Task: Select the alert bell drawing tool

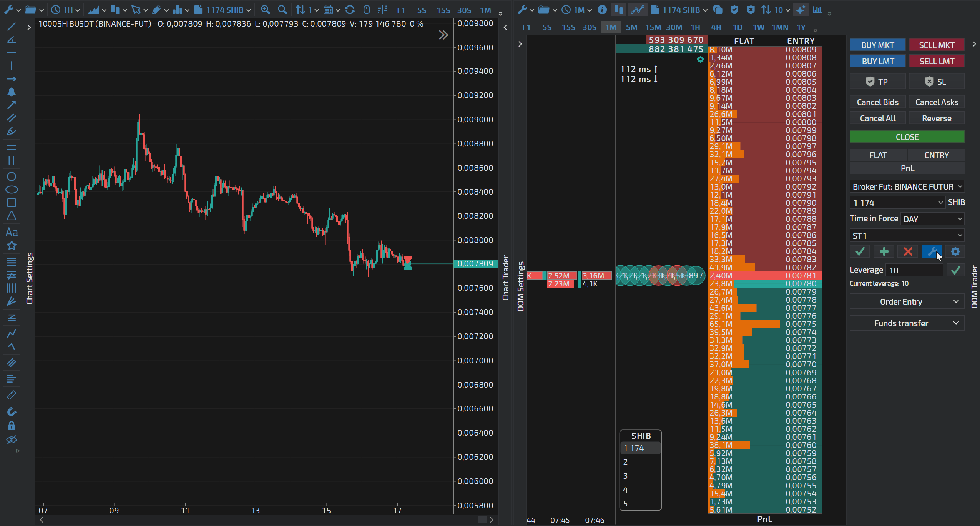Action: click(x=12, y=92)
